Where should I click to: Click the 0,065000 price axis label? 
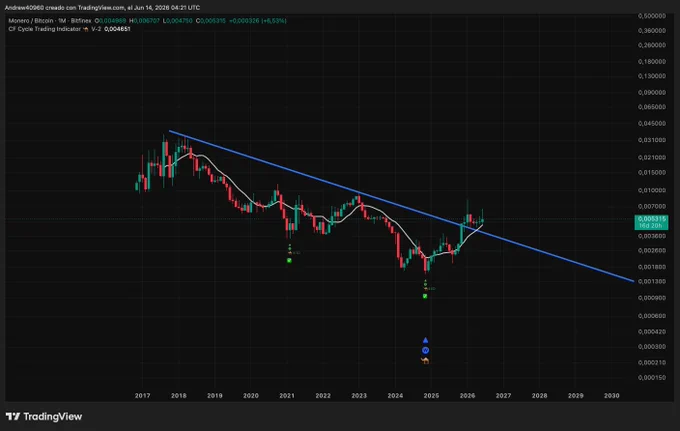[652, 107]
